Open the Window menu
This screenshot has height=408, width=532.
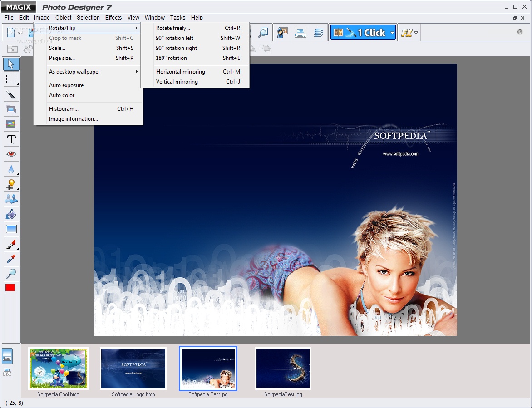(155, 17)
